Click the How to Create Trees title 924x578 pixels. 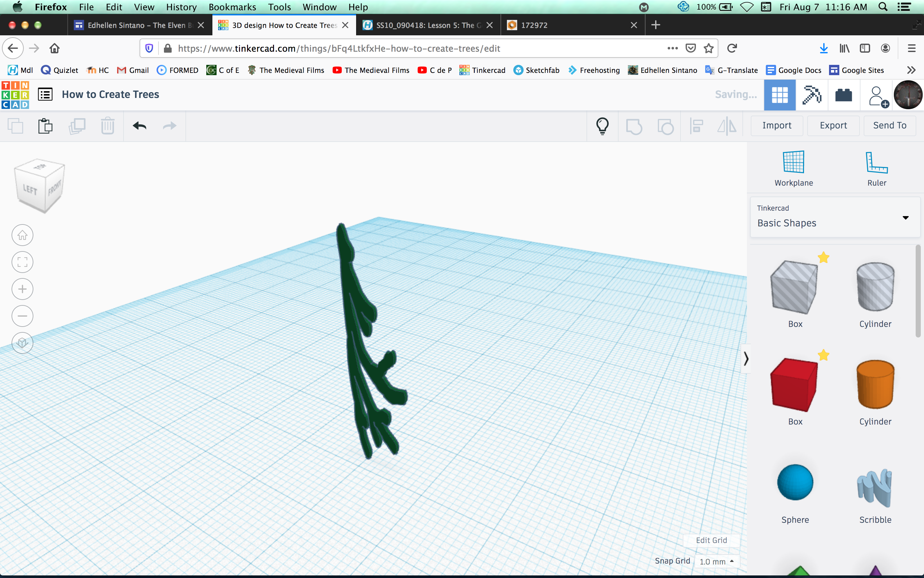coord(110,94)
